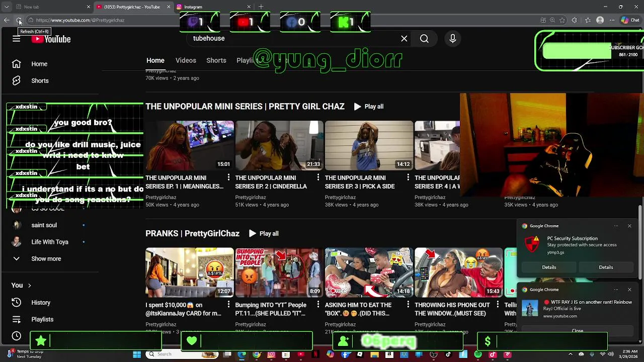Open Chrome from the taskbar
Image resolution: width=644 pixels, height=362 pixels.
click(257, 354)
